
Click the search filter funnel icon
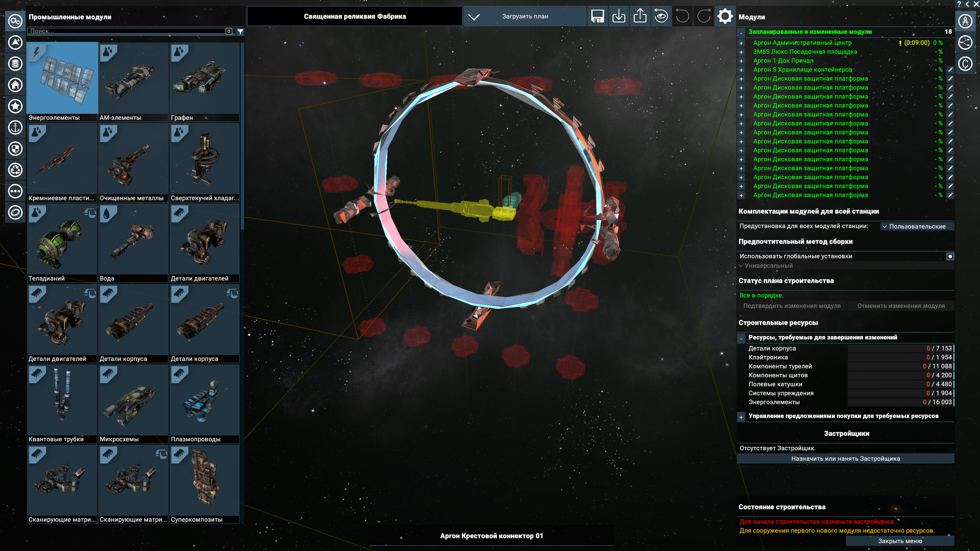click(240, 32)
